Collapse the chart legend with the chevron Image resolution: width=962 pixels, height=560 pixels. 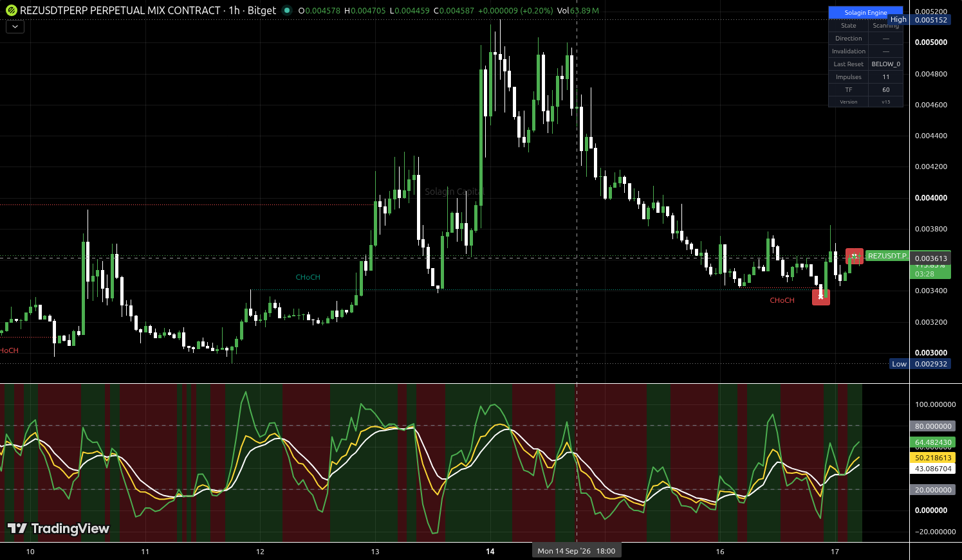[15, 27]
